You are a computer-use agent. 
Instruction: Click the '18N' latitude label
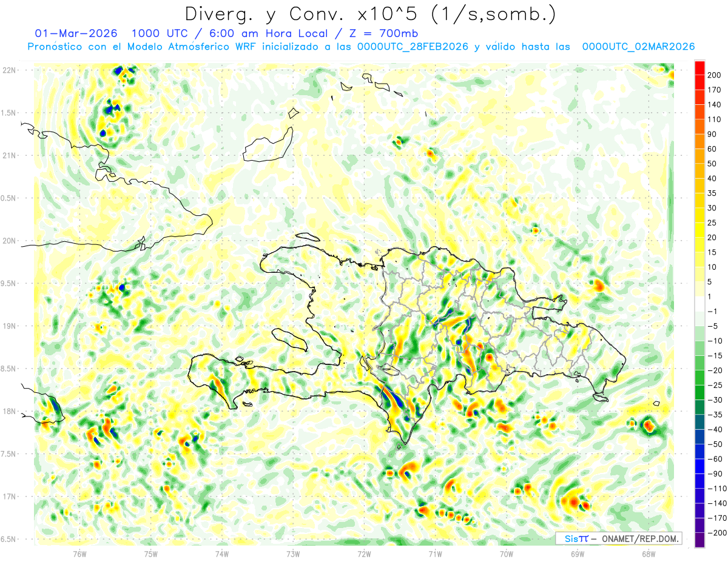[9, 411]
